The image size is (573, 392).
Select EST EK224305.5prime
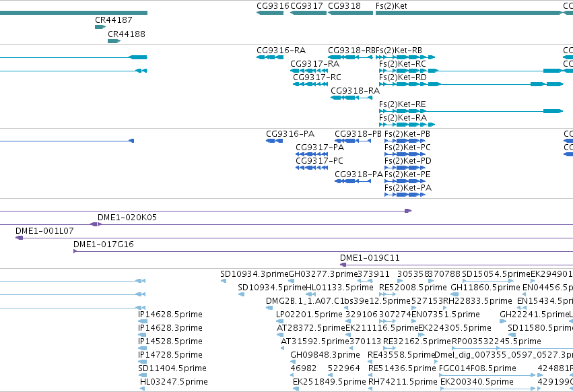tap(422, 335)
